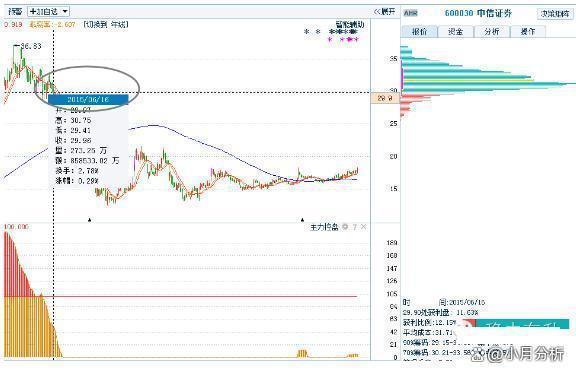576x375 pixels.
Task: Click the 2015/06/16 date header of the data tooltip
Action: 88,99
